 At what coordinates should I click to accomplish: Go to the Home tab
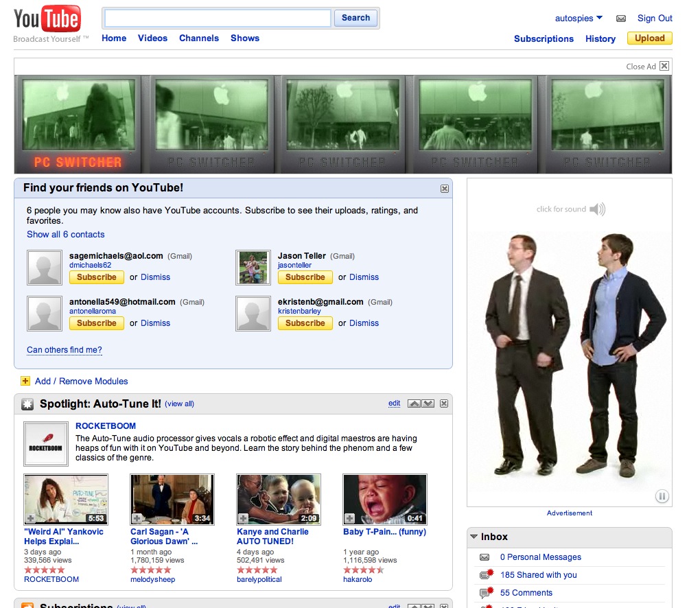click(x=114, y=38)
